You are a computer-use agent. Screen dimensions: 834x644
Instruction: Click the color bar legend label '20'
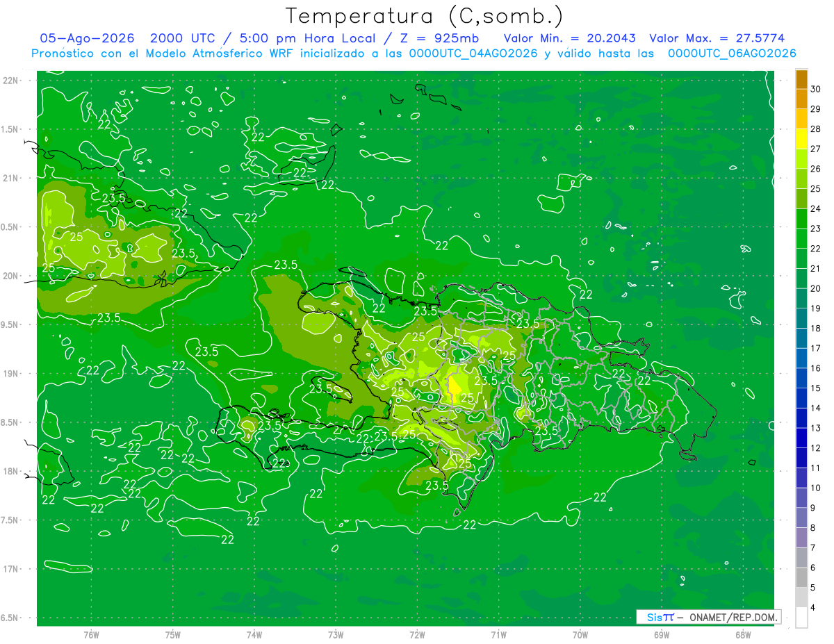click(815, 288)
